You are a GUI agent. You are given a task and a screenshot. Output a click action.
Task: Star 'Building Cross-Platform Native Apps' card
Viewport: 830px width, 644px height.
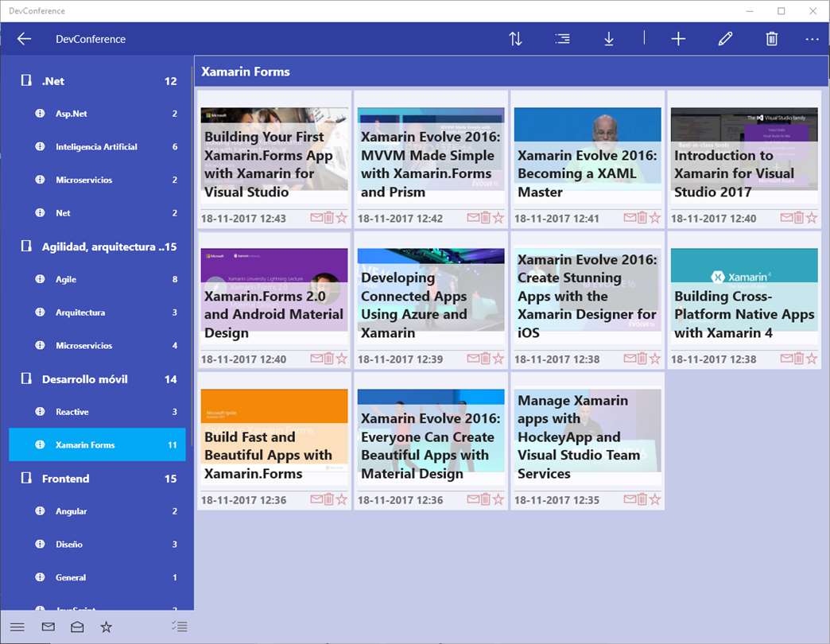coord(812,359)
